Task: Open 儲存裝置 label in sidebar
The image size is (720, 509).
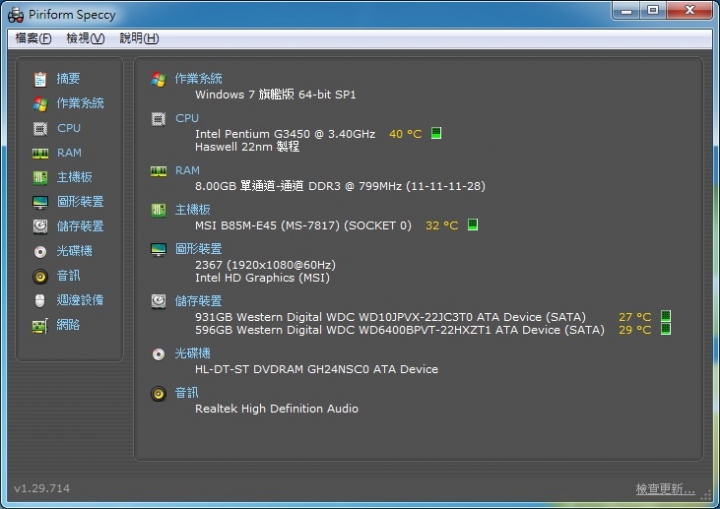Action: [x=80, y=226]
